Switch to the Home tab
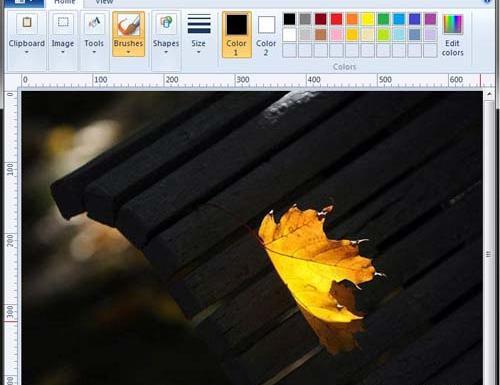Viewport: 500px width, 385px height. [x=64, y=3]
